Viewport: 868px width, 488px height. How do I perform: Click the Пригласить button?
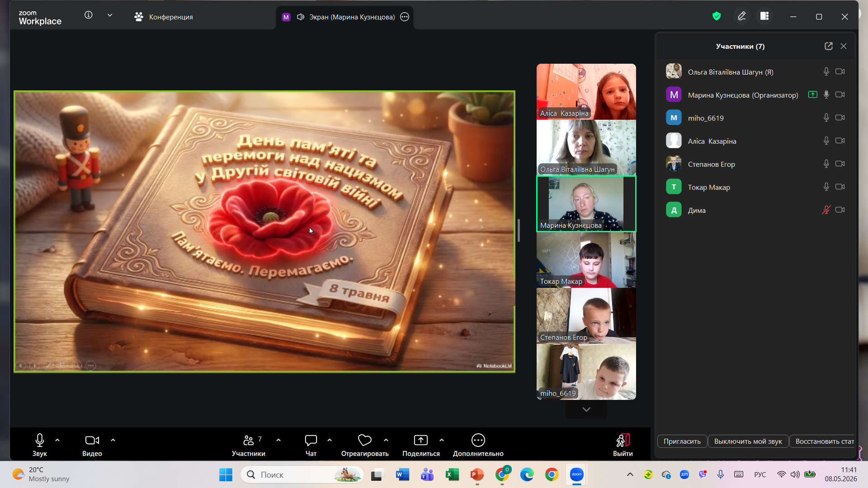682,441
